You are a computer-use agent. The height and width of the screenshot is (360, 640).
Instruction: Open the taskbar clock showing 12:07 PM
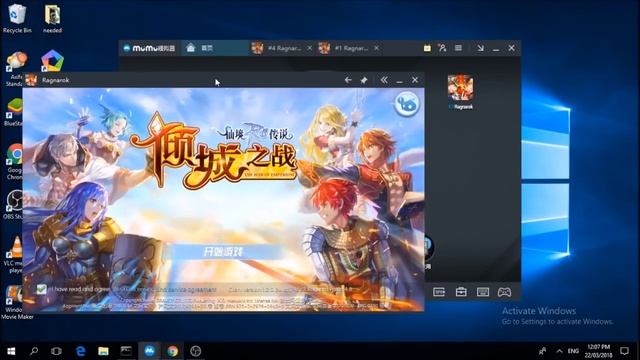pyautogui.click(x=599, y=351)
